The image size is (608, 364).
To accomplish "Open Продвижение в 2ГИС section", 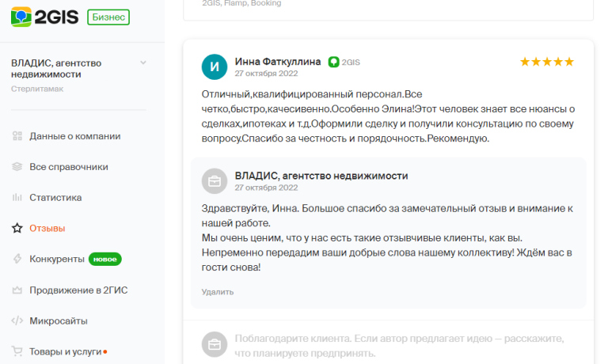I will tap(78, 290).
